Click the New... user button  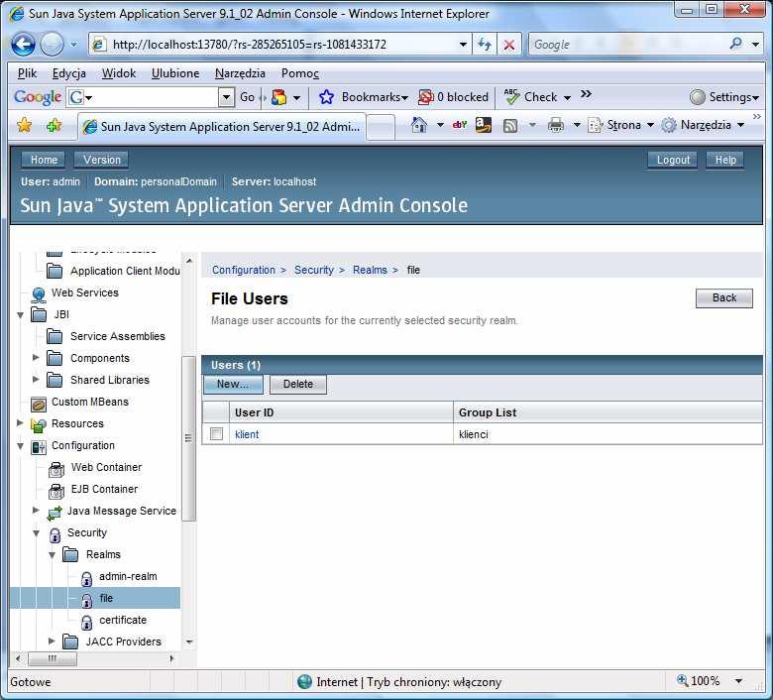pos(233,385)
